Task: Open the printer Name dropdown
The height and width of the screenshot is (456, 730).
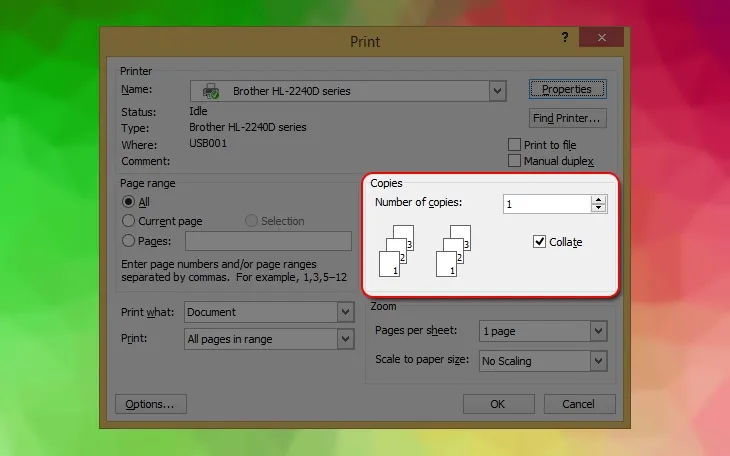Action: [x=497, y=91]
